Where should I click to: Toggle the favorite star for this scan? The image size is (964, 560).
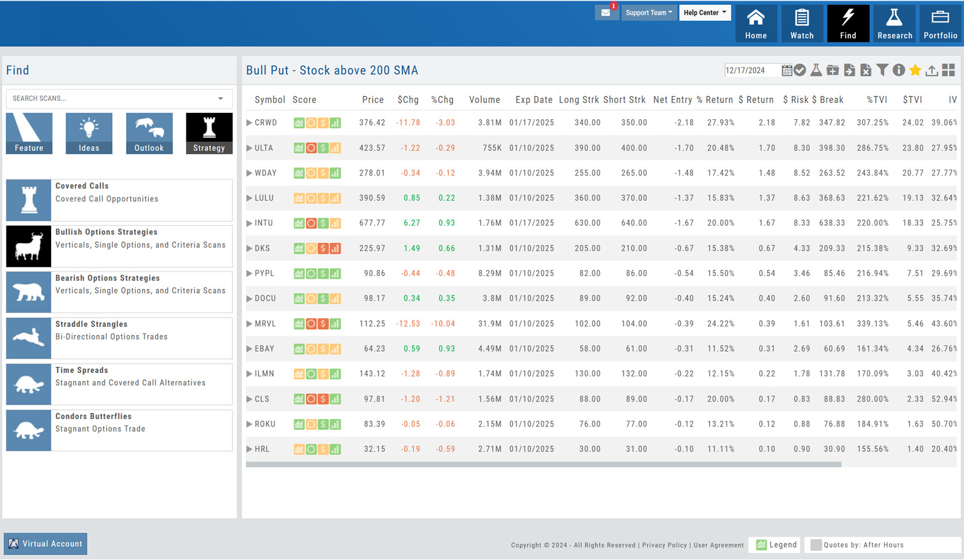pos(915,70)
